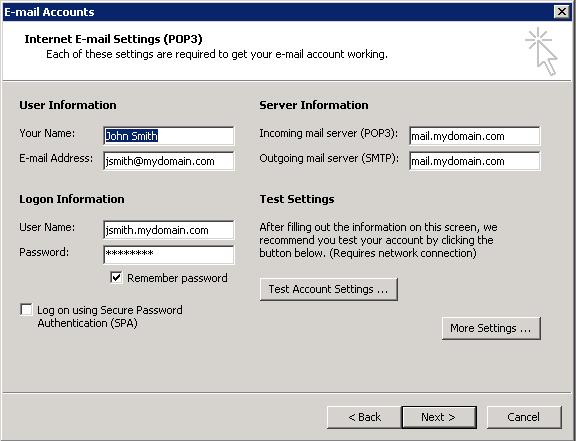Click inside the Password field

pyautogui.click(x=169, y=255)
